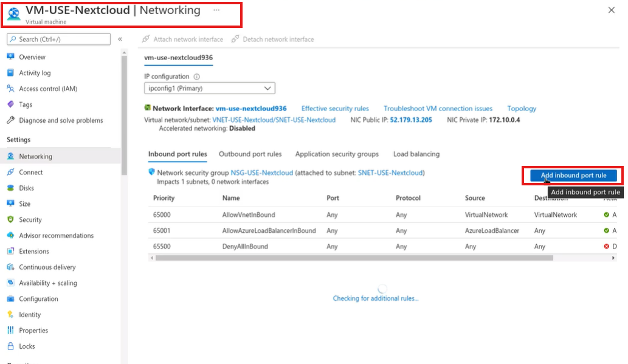
Task: Click the Properties bars icon
Action: pyautogui.click(x=11, y=331)
